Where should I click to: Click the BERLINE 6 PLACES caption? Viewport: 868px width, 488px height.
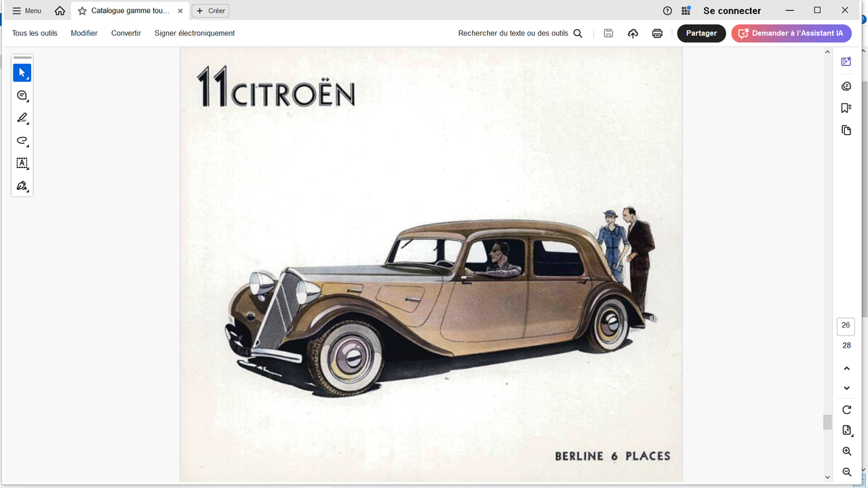(612, 456)
